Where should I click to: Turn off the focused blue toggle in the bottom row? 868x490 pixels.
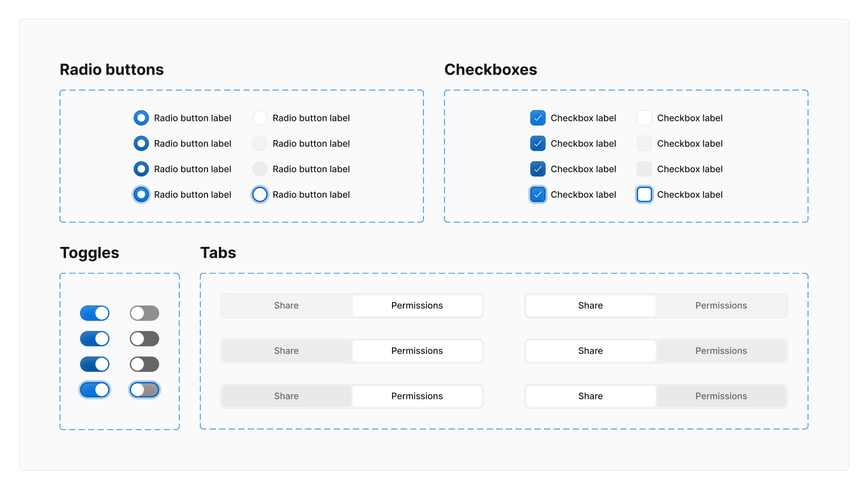[95, 390]
